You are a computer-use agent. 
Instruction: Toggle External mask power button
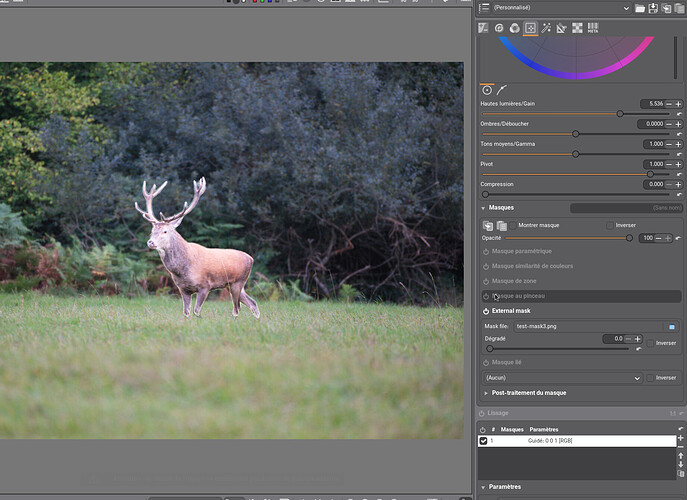point(486,311)
